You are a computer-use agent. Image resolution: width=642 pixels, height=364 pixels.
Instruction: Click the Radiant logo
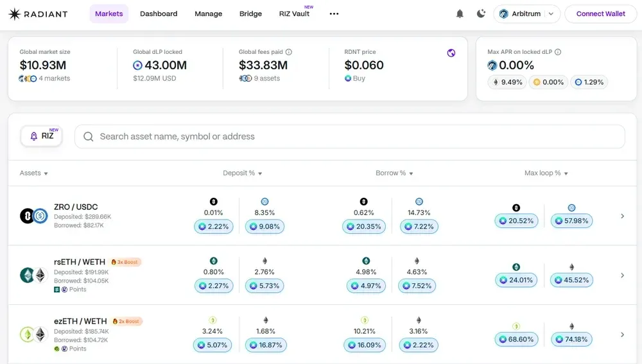point(38,14)
